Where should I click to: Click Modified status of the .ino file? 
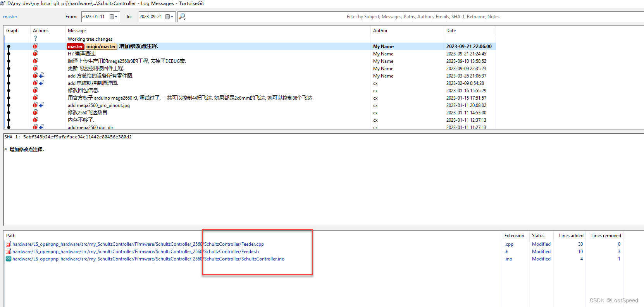[x=541, y=259]
